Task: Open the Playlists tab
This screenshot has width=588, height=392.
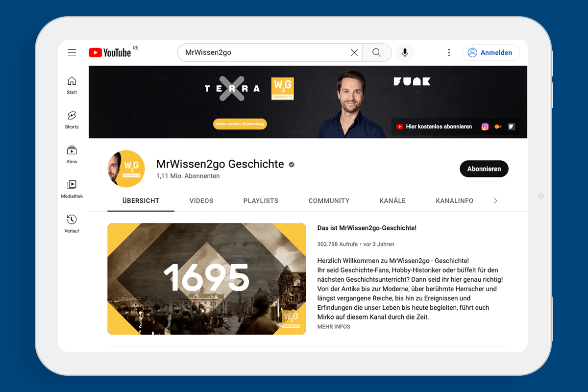Action: click(x=261, y=201)
